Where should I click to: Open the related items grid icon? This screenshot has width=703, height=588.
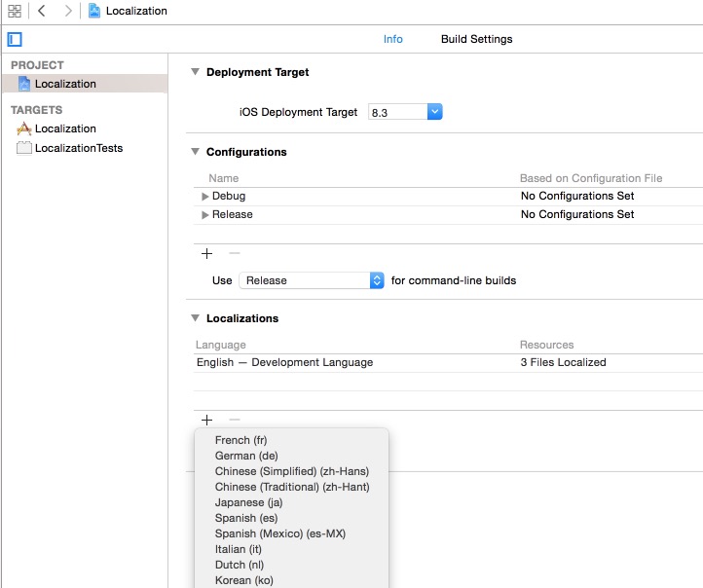click(15, 11)
